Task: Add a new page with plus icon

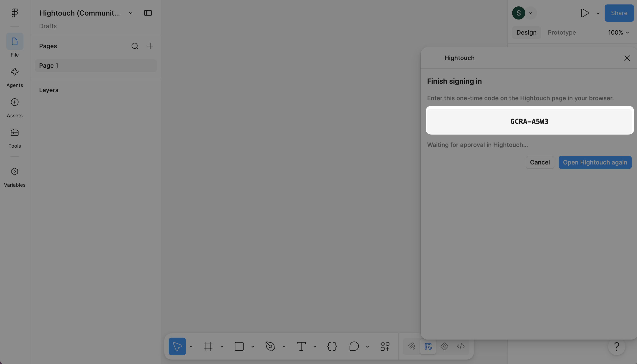Action: 150,46
